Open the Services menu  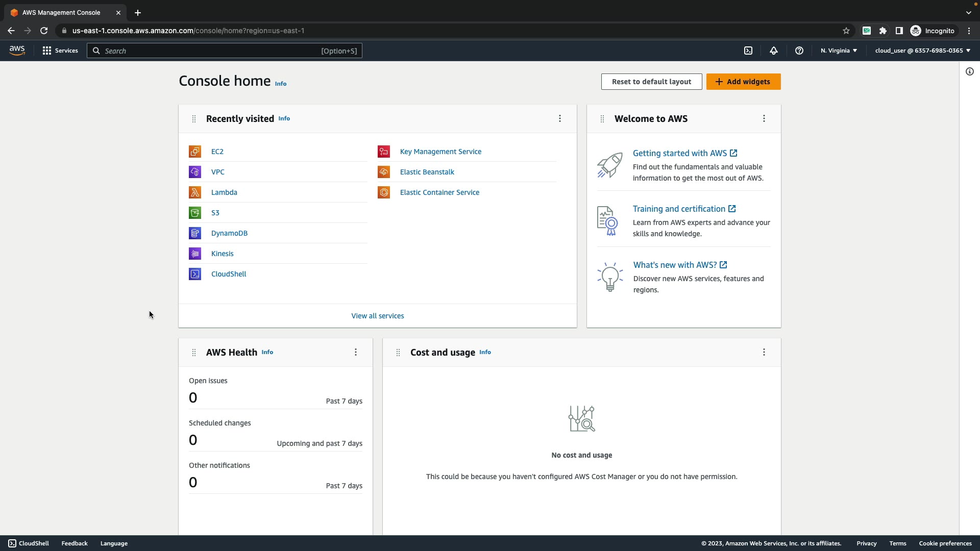click(60, 51)
